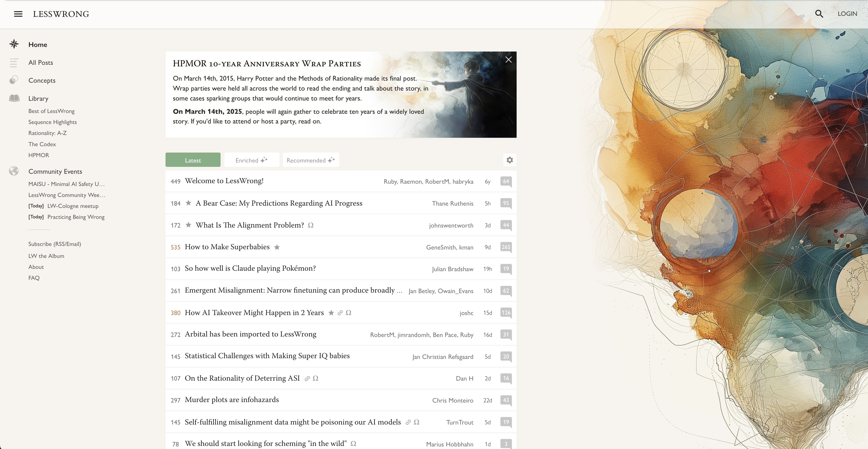This screenshot has height=449, width=868.
Task: Click the search magnifier icon
Action: 819,14
